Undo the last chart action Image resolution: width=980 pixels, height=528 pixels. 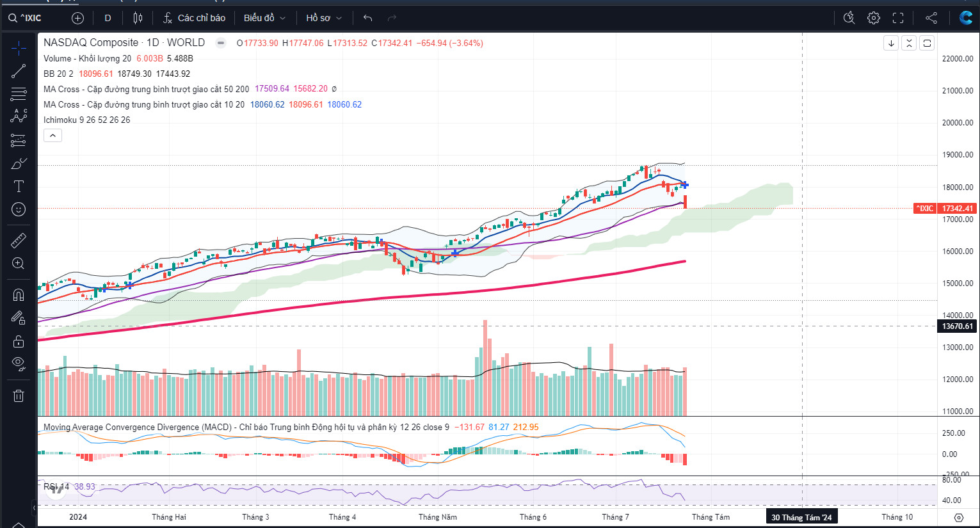point(367,18)
